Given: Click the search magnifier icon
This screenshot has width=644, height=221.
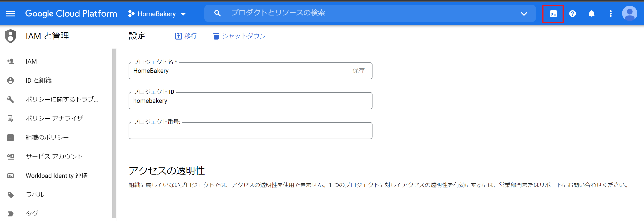Looking at the screenshot, I should (x=217, y=14).
